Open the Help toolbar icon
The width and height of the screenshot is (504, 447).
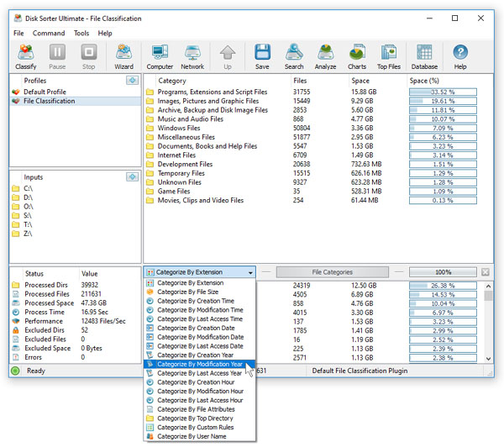click(x=460, y=57)
